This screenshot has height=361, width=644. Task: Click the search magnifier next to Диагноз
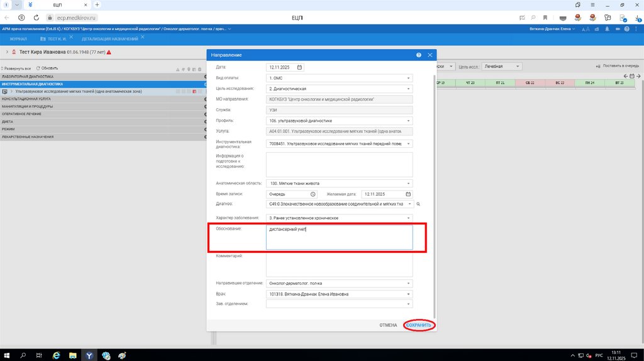point(418,204)
